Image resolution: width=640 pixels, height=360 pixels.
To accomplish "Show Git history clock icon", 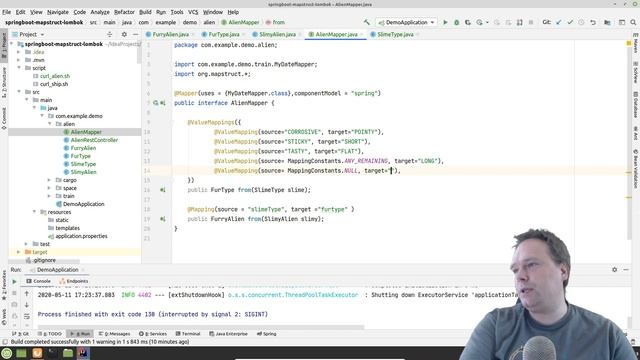I will (581, 22).
